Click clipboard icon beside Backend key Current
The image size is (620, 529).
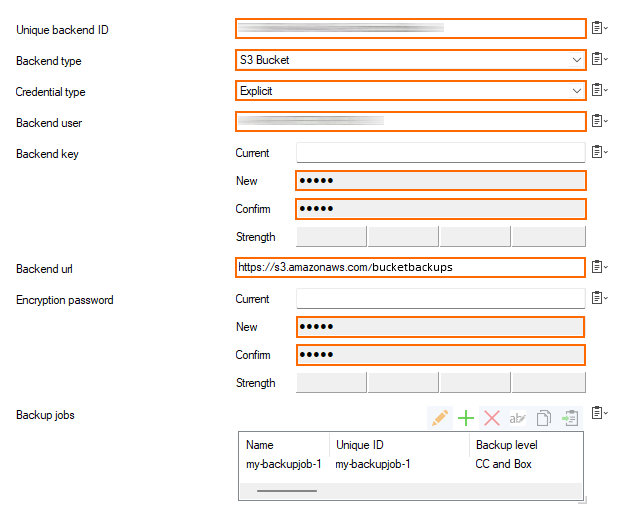(599, 152)
